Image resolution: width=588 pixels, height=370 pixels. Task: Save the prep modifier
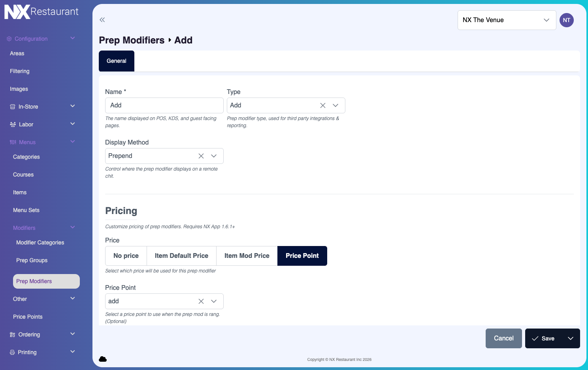pyautogui.click(x=543, y=338)
